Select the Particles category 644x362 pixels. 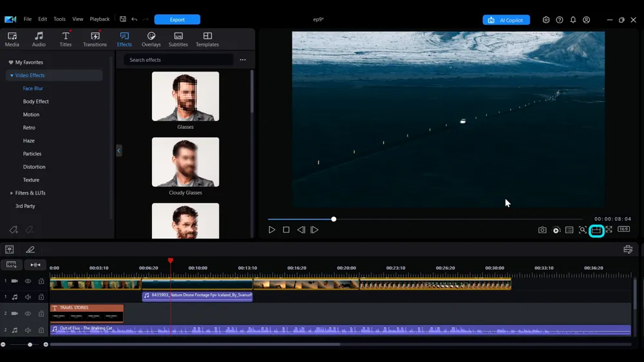32,154
